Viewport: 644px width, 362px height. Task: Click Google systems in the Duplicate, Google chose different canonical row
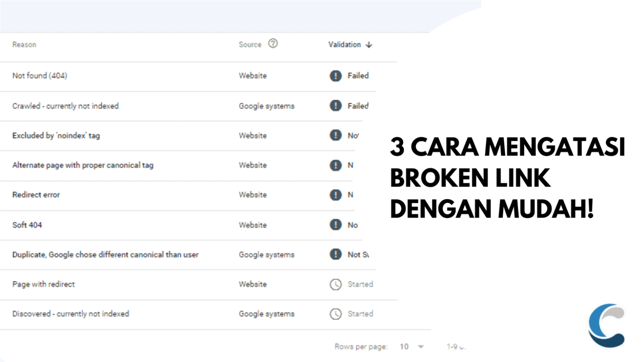point(266,255)
